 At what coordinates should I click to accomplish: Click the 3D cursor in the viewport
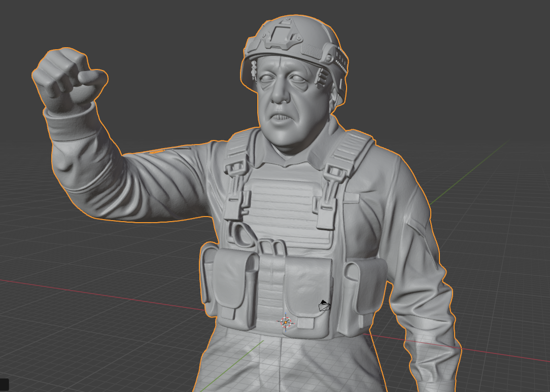pos(286,321)
